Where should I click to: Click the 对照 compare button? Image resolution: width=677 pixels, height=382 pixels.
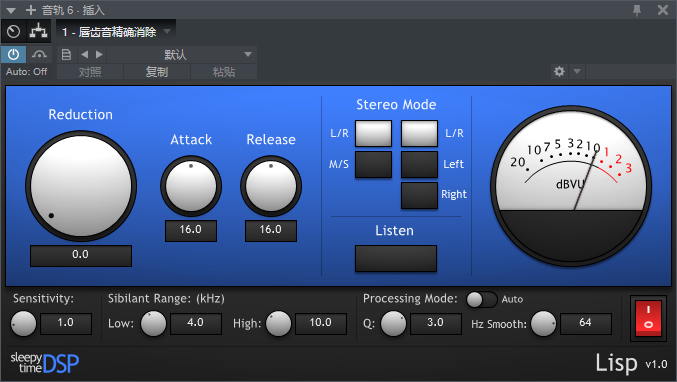point(90,72)
